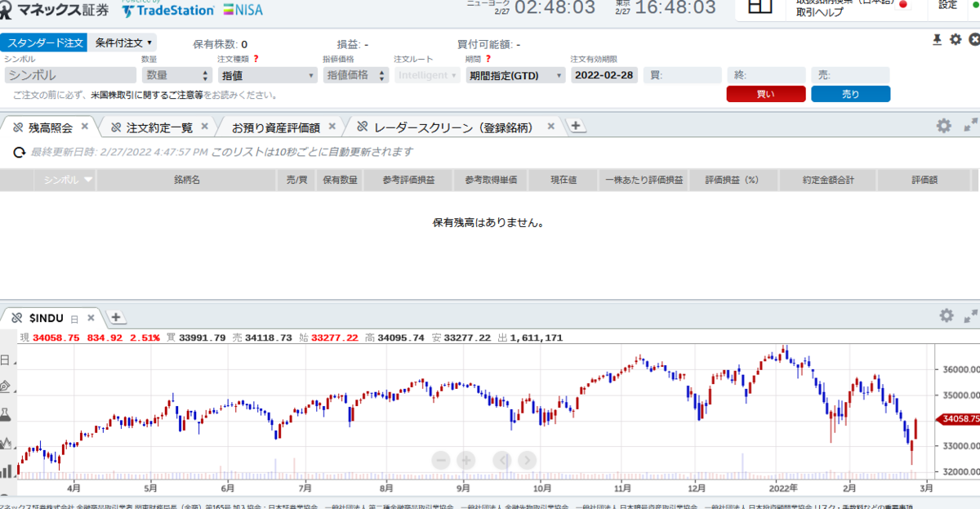Click the 銘柄名 column header
This screenshot has width=980, height=509.
click(187, 180)
